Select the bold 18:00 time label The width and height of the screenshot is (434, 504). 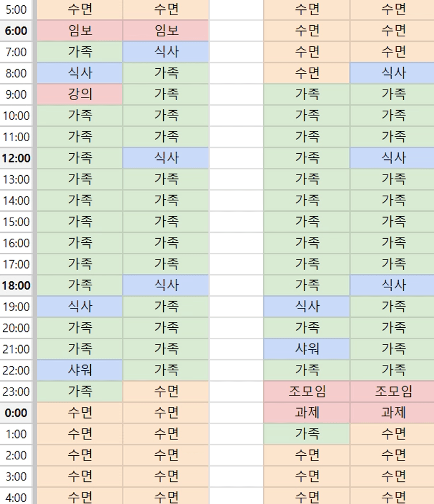(x=16, y=285)
